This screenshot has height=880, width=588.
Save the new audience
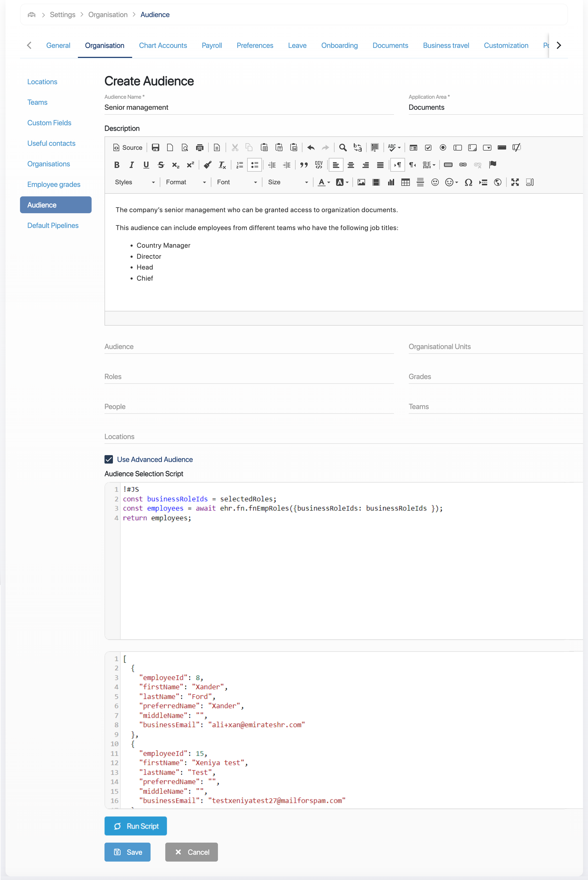127,852
